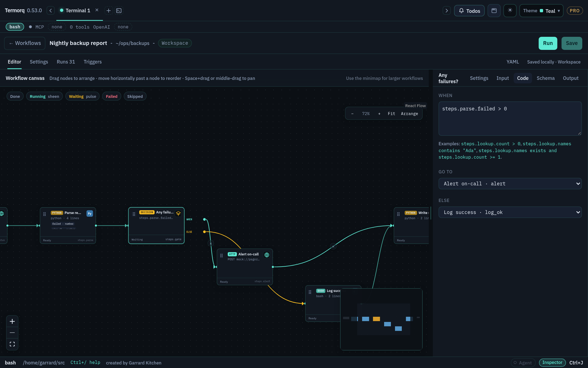Toggle the Inspector panel pill
This screenshot has width=588, height=368.
coord(552,363)
